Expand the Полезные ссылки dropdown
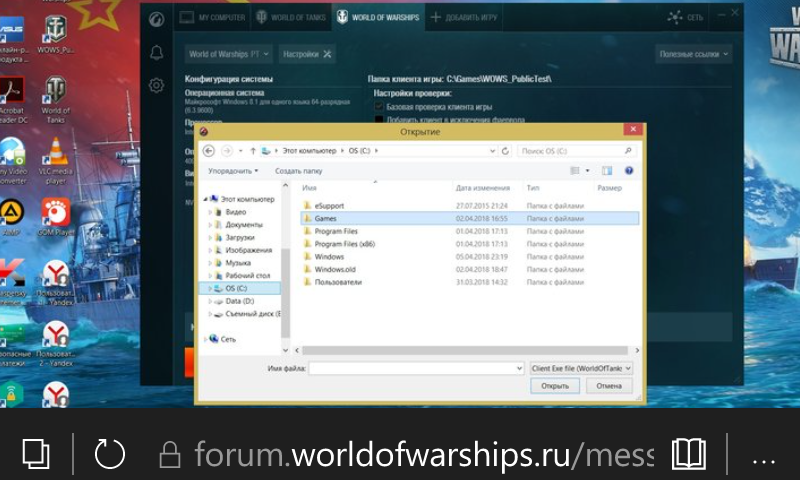 pyautogui.click(x=694, y=54)
